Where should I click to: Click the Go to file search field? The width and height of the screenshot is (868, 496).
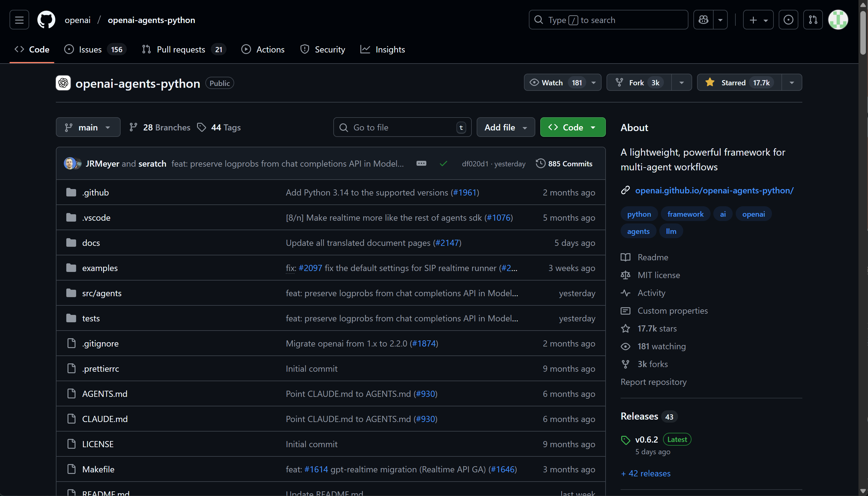click(402, 127)
